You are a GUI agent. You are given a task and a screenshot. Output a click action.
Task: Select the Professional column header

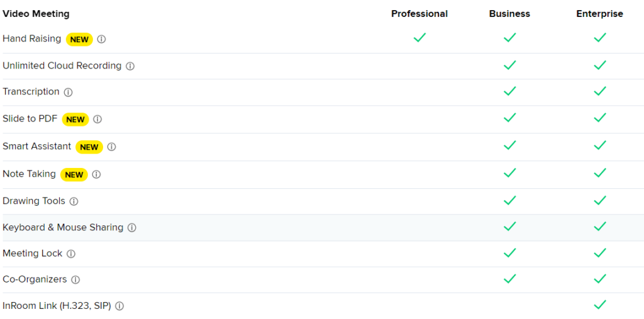click(419, 14)
